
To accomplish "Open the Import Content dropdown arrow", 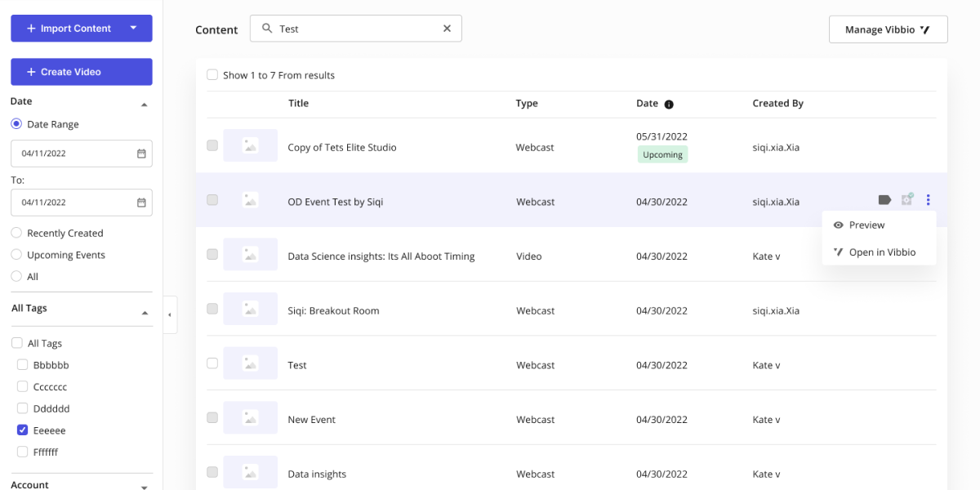I will point(133,29).
